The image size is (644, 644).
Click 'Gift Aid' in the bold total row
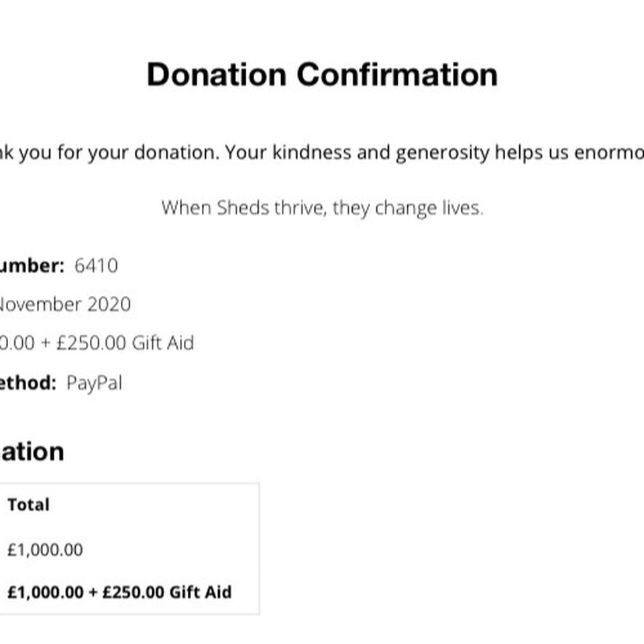tap(201, 592)
